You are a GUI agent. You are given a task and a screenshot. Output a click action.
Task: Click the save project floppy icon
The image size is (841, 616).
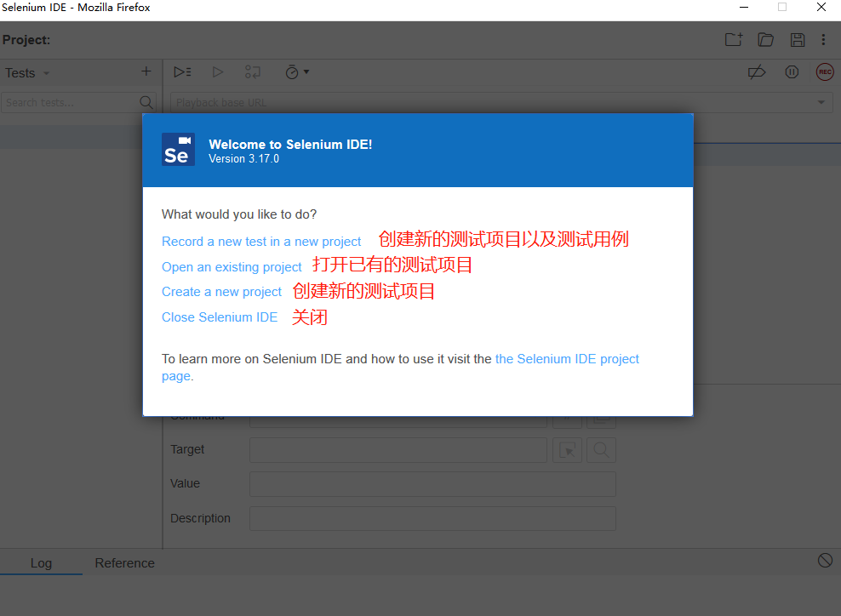(798, 40)
